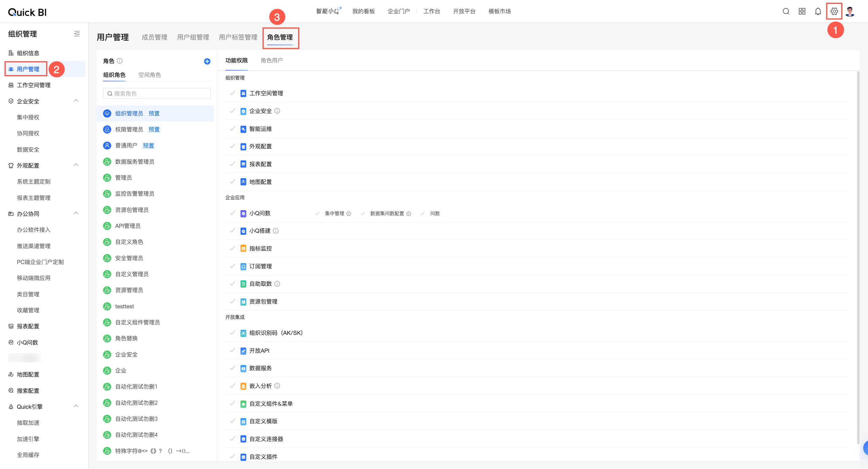868x469 pixels.
Task: Click the info icon beside 企业安全 permission
Action: 277,111
